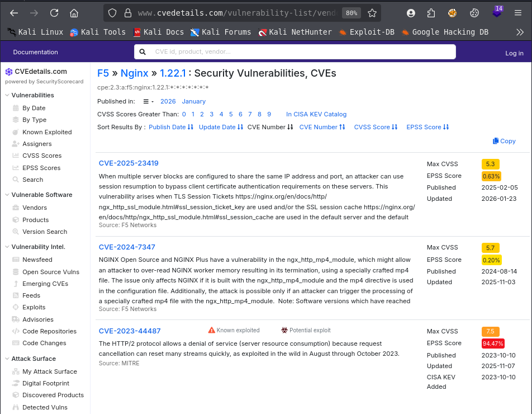Screen dimensions: 532x414
Task: Open the Documentation menu item
Action: 35,52
